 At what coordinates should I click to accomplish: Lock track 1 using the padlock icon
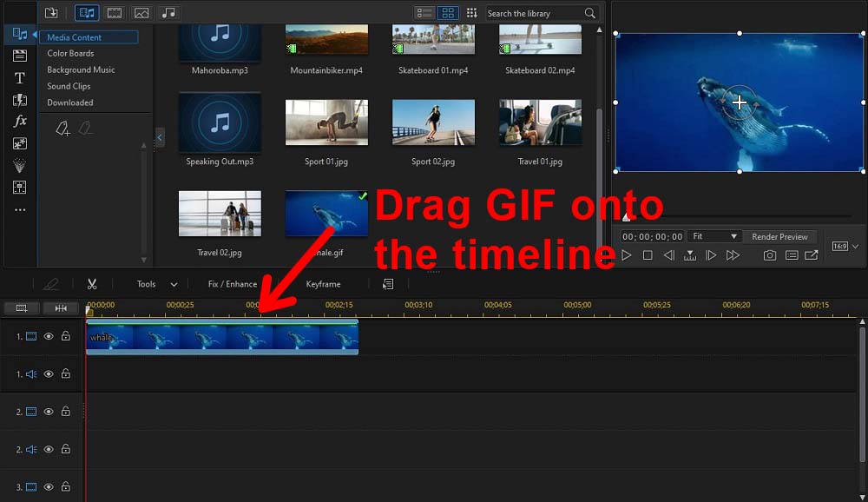pos(65,336)
